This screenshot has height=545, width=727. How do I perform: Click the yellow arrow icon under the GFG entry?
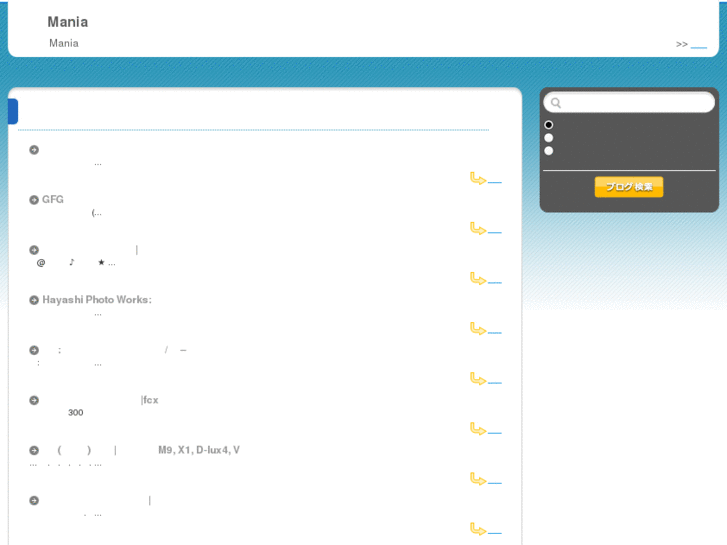point(478,229)
